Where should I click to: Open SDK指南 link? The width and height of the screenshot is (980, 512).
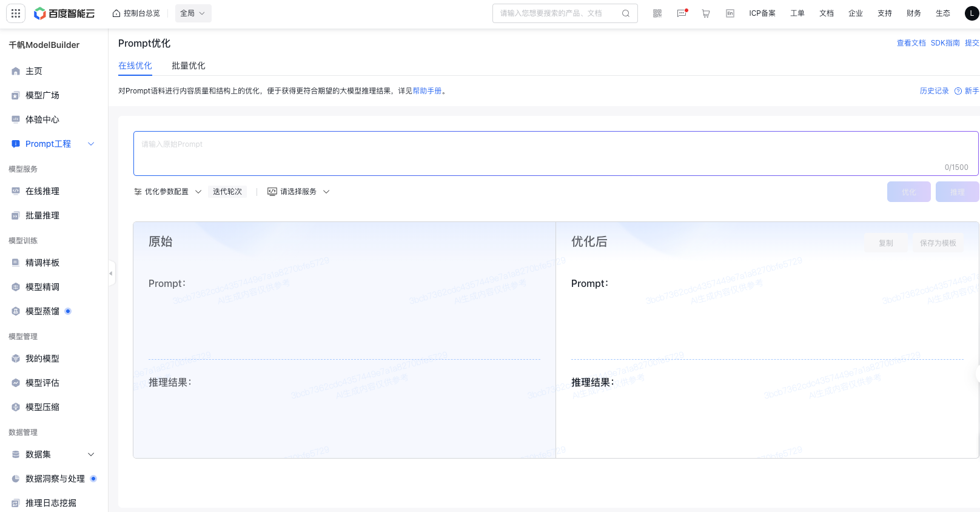[945, 43]
